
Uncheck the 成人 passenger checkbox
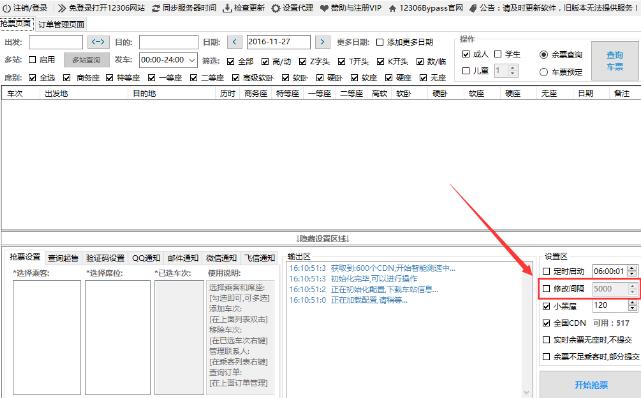coord(466,54)
